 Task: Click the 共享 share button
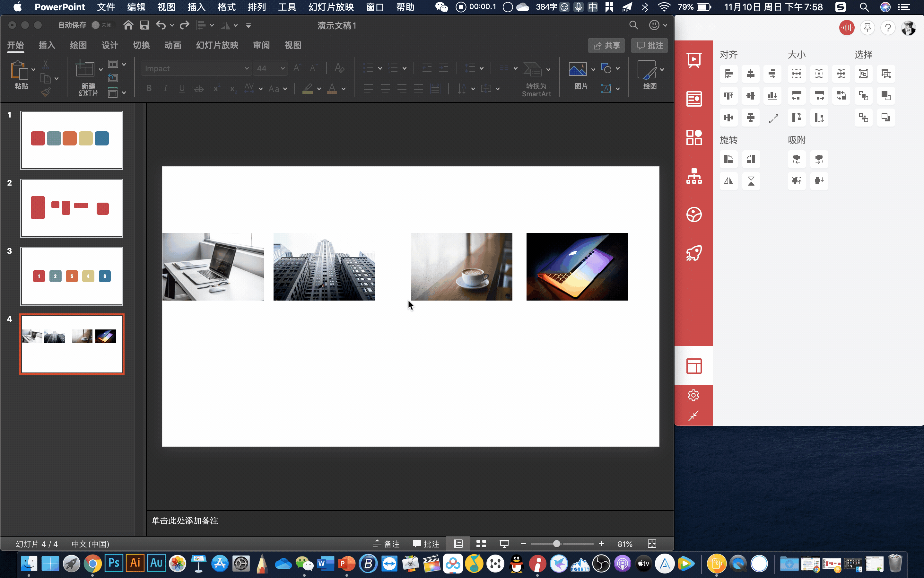click(606, 46)
